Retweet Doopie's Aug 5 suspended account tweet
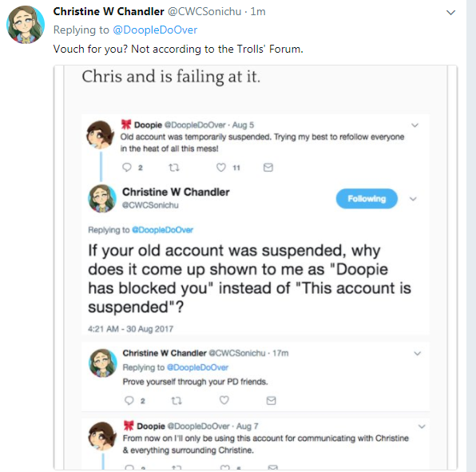This screenshot has height=472, width=476. click(x=174, y=167)
